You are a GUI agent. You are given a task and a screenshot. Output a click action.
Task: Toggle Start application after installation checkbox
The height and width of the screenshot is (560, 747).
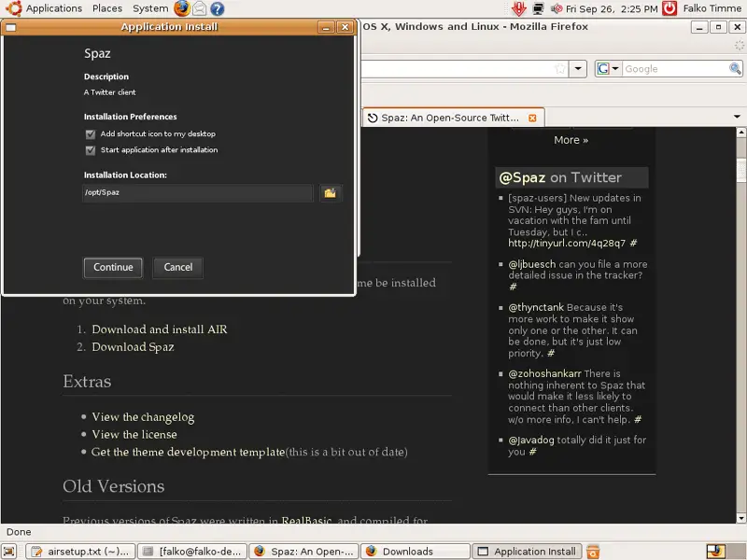[91, 150]
